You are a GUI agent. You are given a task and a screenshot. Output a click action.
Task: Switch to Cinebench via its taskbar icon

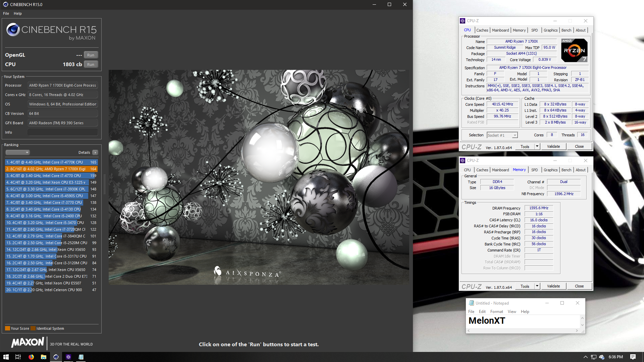(56, 357)
